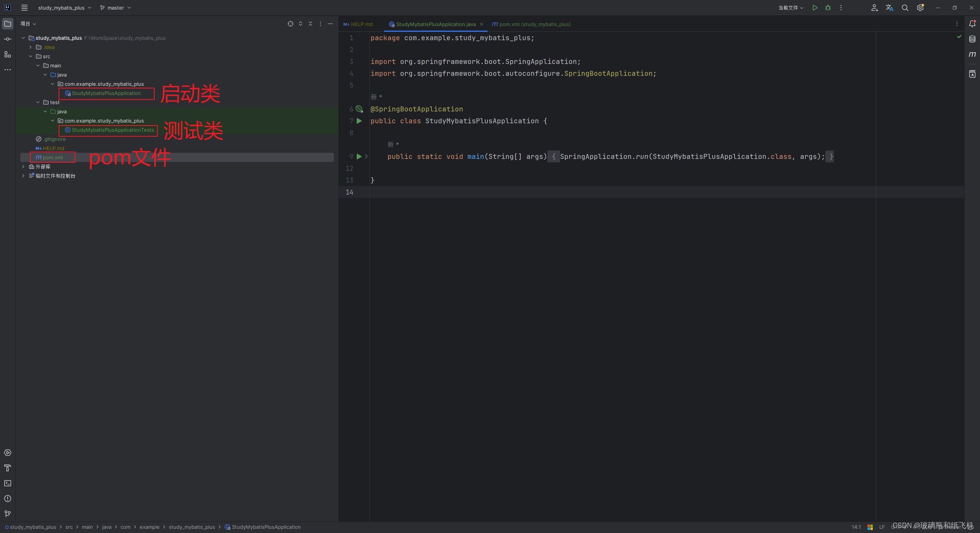980x533 pixels.
Task: Open the Git tool window
Action: (8, 514)
